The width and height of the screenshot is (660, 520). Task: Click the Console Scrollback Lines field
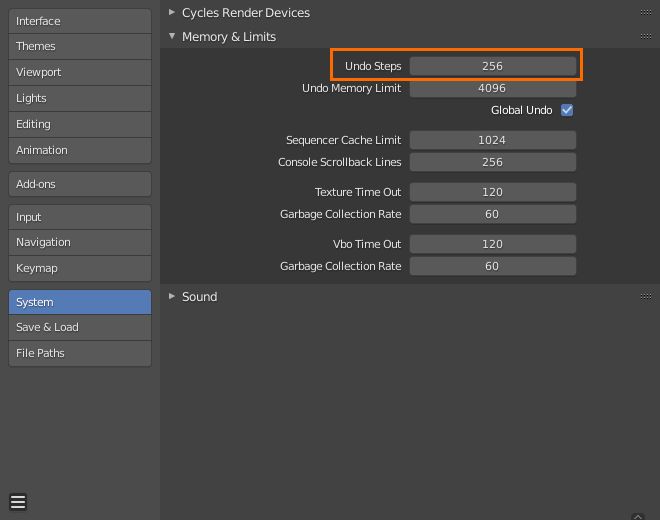[492, 162]
